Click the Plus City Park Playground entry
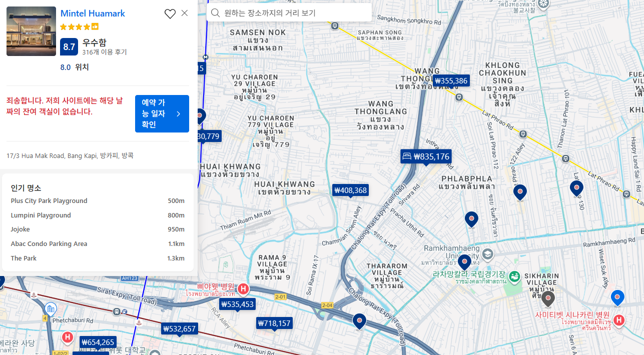Viewport: 644px width, 355px height. click(x=49, y=201)
